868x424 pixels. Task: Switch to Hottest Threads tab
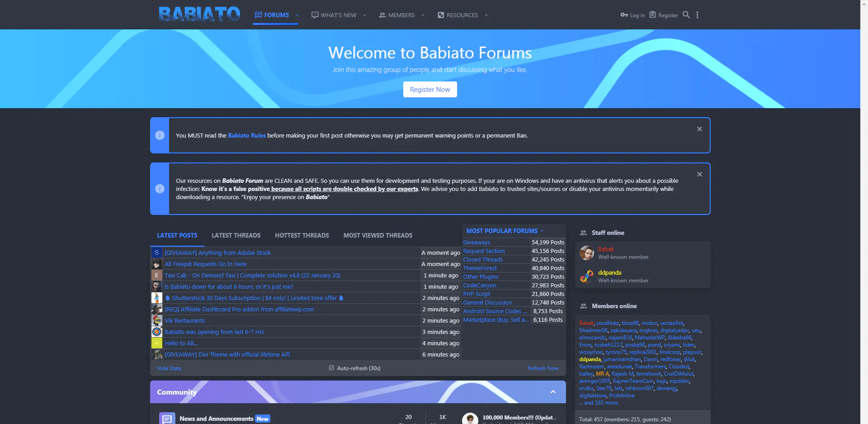(302, 235)
